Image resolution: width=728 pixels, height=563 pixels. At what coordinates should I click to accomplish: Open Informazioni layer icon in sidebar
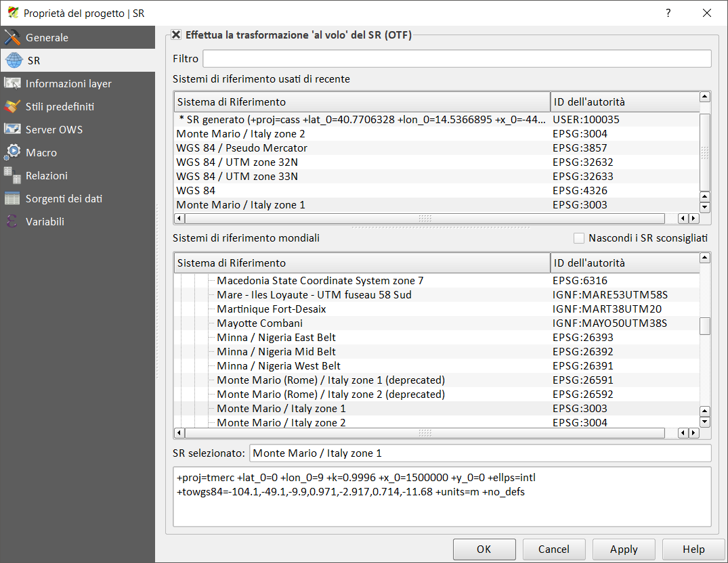click(x=13, y=83)
